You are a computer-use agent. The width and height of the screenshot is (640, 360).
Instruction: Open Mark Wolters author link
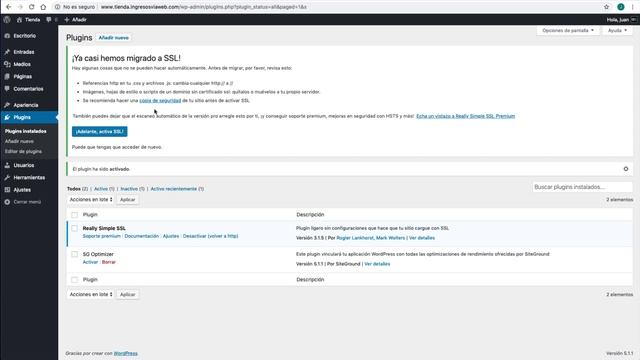[391, 238]
